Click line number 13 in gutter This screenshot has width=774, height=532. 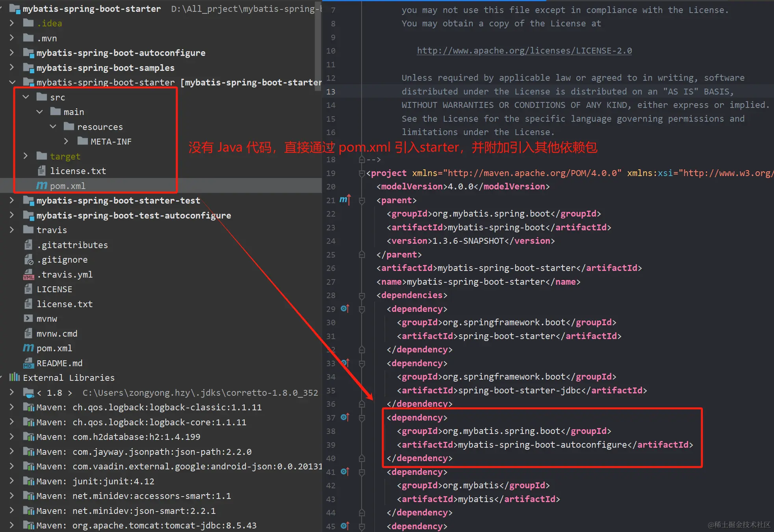coord(331,92)
